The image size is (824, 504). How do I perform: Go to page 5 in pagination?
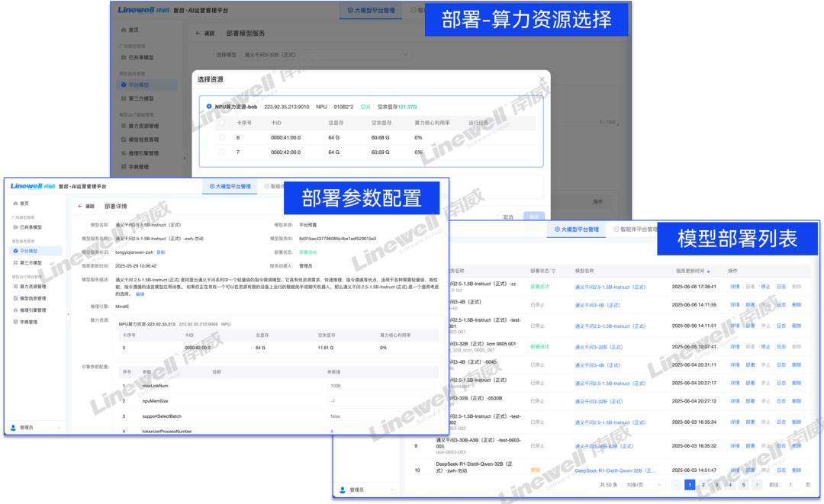tap(743, 485)
